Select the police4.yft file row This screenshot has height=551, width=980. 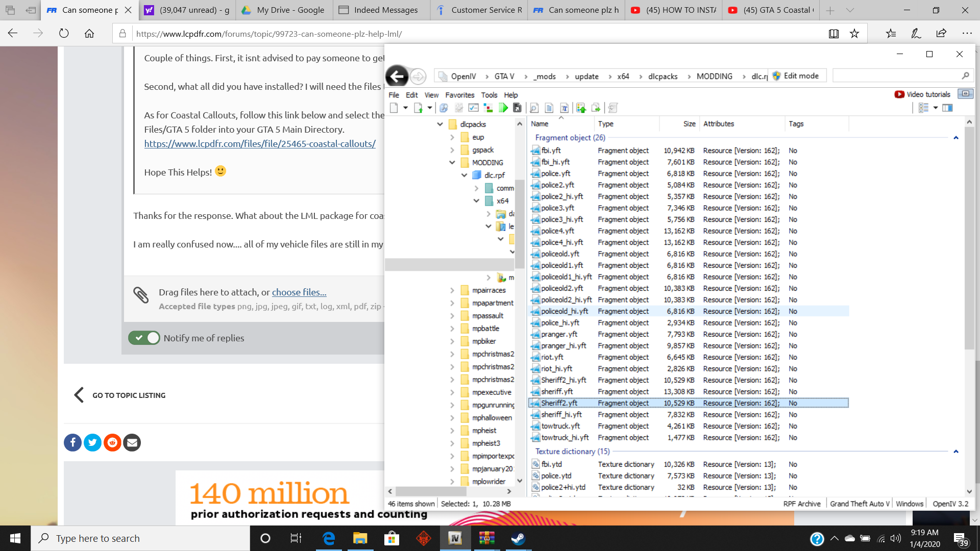coord(557,231)
